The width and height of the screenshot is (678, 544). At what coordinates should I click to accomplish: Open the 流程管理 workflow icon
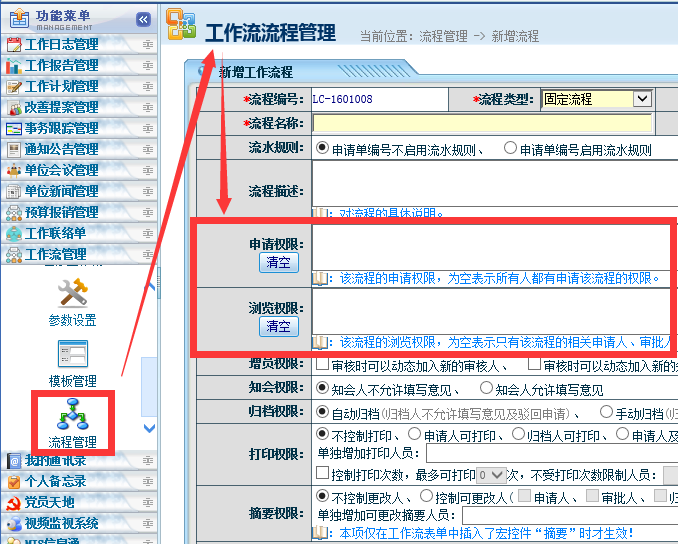point(72,413)
